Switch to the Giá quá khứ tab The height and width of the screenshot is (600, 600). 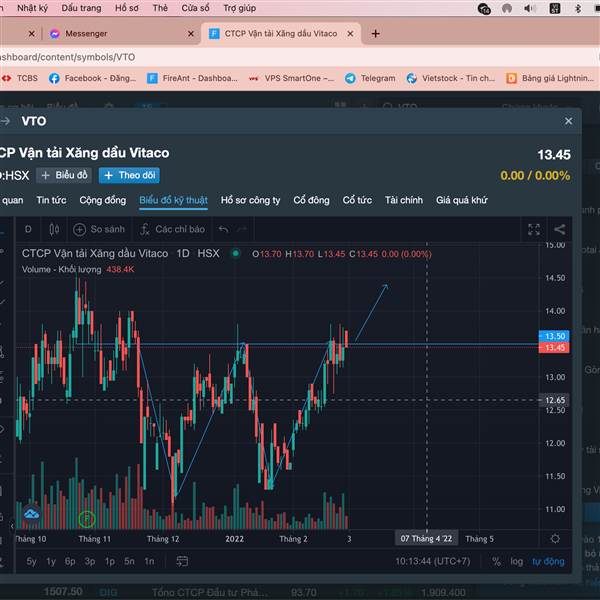(461, 200)
